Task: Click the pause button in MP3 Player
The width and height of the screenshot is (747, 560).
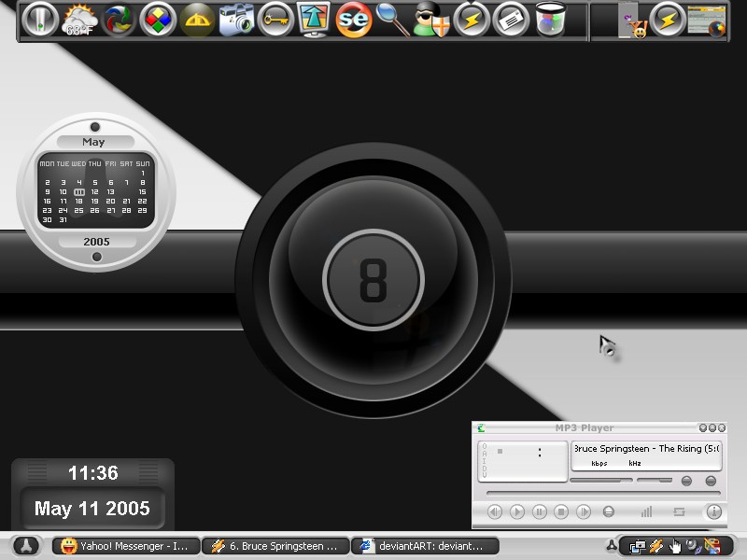Action: (x=540, y=511)
